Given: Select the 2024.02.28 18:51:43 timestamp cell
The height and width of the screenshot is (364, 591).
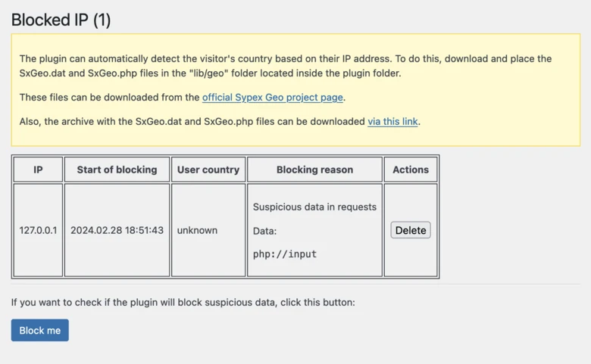Looking at the screenshot, I should [117, 230].
